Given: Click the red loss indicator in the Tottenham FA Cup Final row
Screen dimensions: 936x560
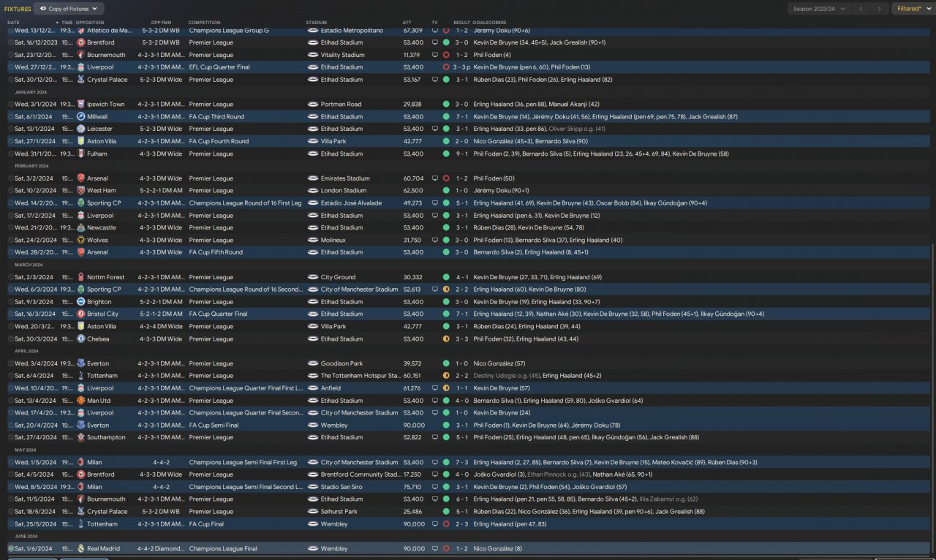Looking at the screenshot, I should click(x=446, y=524).
